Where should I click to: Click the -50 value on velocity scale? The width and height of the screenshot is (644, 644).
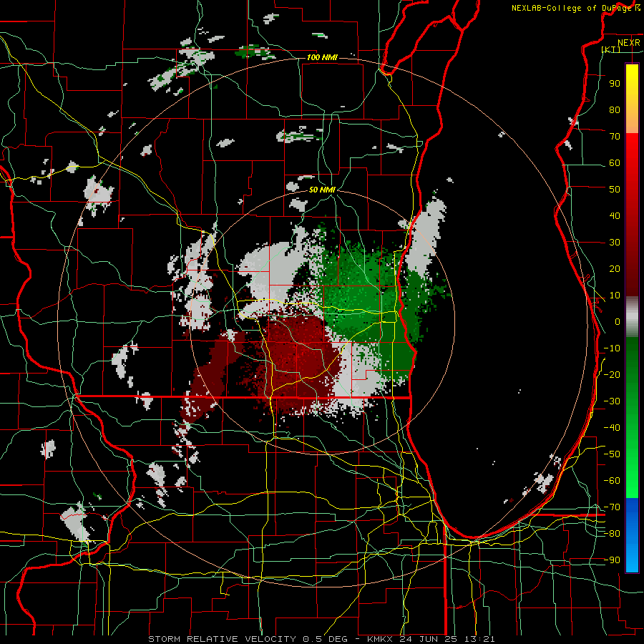click(x=612, y=454)
